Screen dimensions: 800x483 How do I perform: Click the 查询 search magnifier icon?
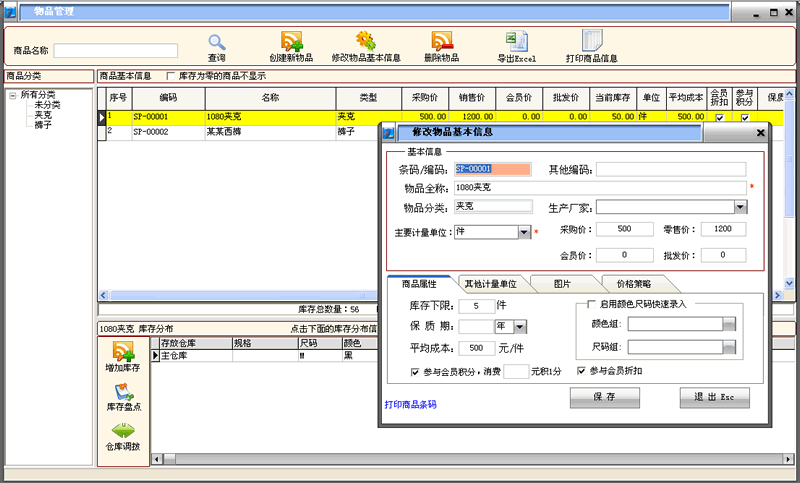(x=217, y=42)
